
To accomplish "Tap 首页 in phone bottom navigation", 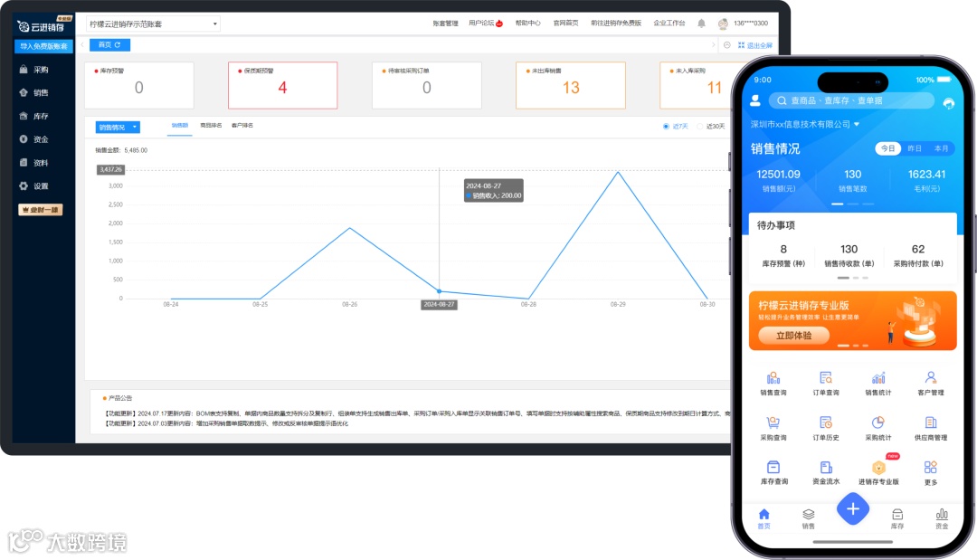I will coord(764,517).
